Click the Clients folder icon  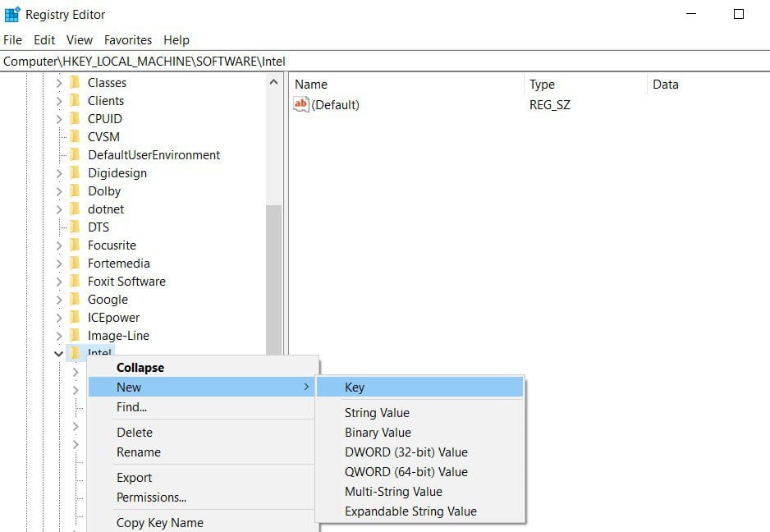point(76,101)
